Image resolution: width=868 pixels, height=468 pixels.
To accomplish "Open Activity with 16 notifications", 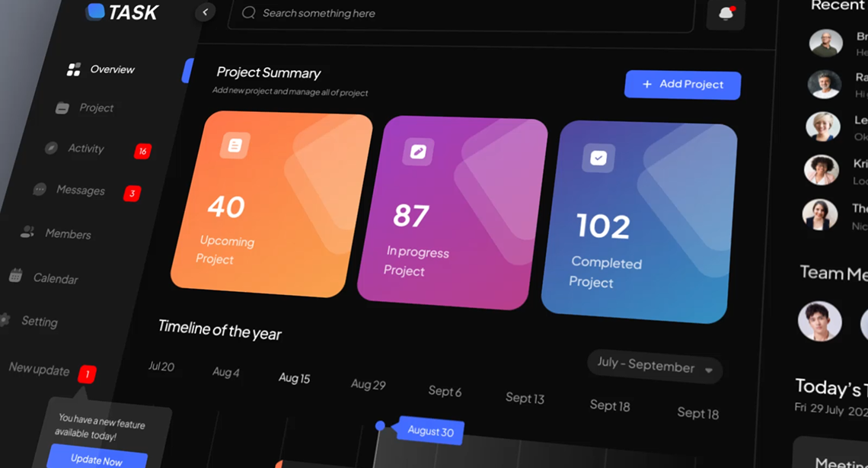I will tap(85, 148).
